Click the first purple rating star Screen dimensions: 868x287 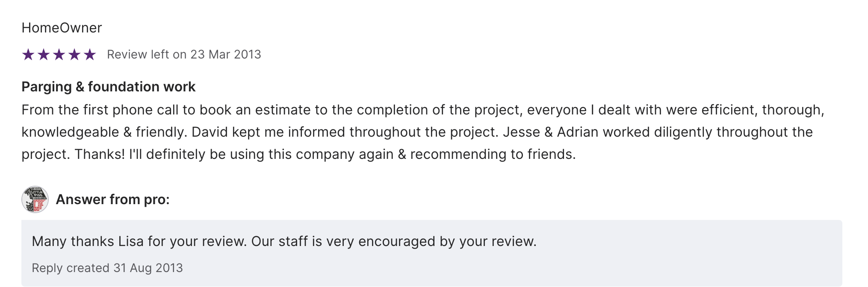click(x=28, y=55)
